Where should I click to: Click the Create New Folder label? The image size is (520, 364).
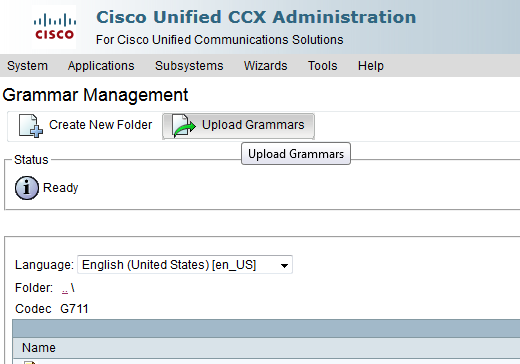click(100, 125)
